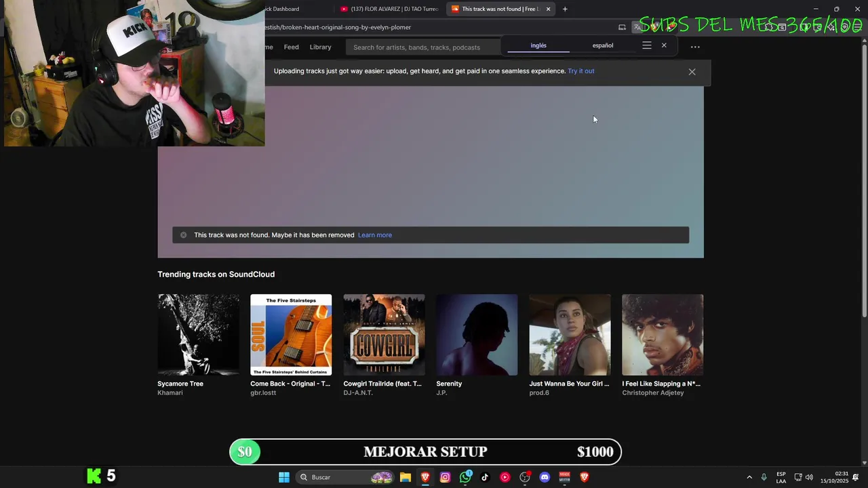Open the Come Back - Original thumbnail
Screen dimensions: 868x488
pyautogui.click(x=291, y=335)
